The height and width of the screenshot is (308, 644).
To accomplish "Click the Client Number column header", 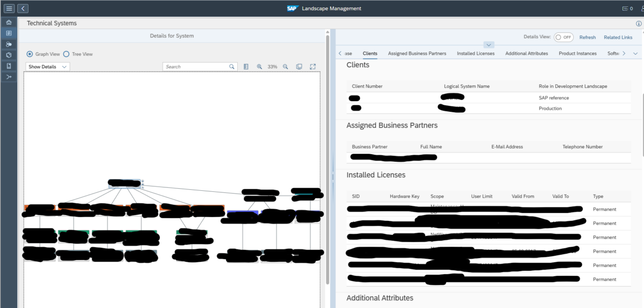I will click(367, 86).
